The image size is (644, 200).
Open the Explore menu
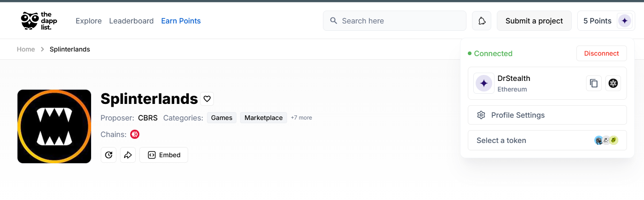coord(89,21)
